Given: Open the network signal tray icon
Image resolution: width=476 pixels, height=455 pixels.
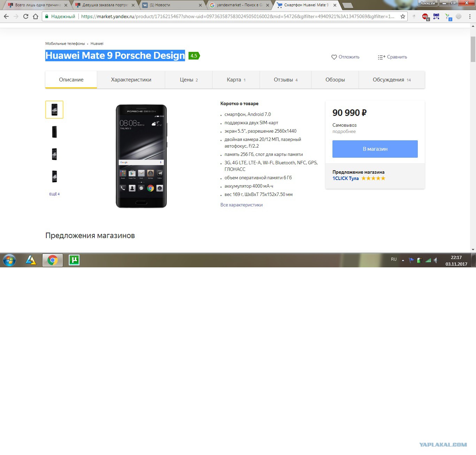Looking at the screenshot, I should pyautogui.click(x=428, y=260).
